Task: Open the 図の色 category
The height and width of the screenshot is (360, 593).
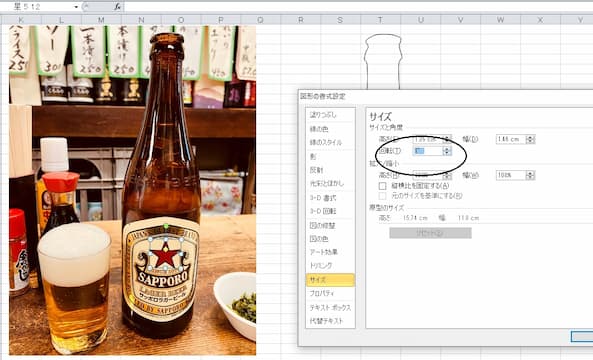Action: (x=330, y=239)
